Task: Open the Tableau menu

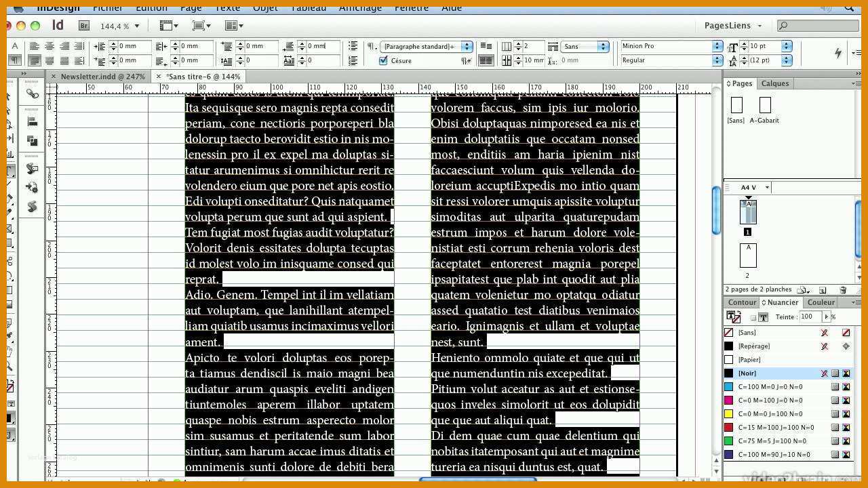Action: (309, 7)
